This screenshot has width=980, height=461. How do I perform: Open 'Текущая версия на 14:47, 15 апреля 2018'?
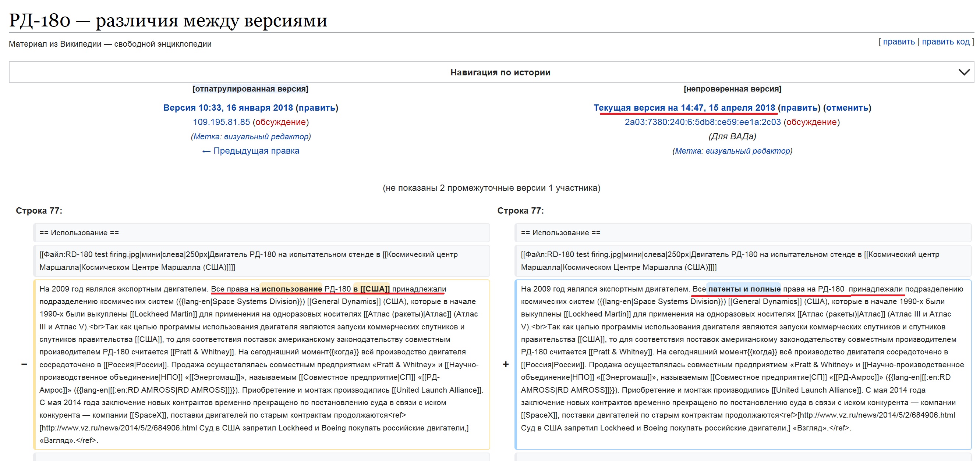(x=684, y=108)
